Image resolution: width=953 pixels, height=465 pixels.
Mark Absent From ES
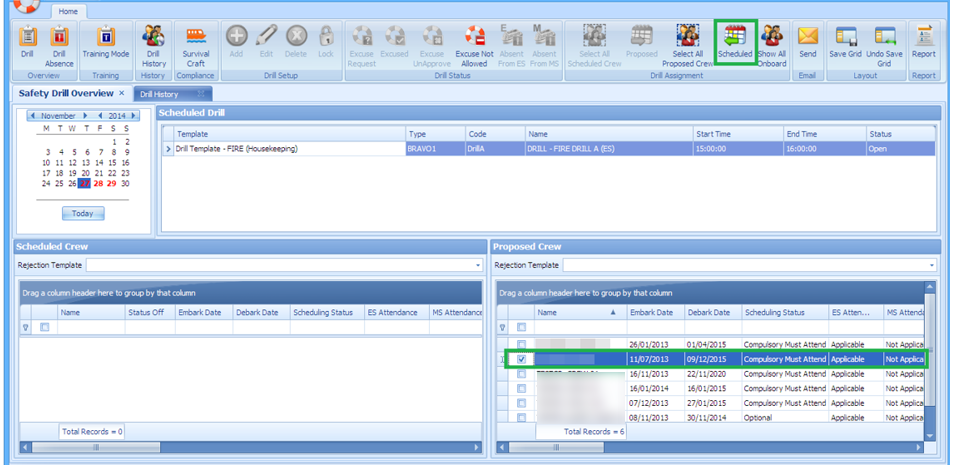[511, 46]
